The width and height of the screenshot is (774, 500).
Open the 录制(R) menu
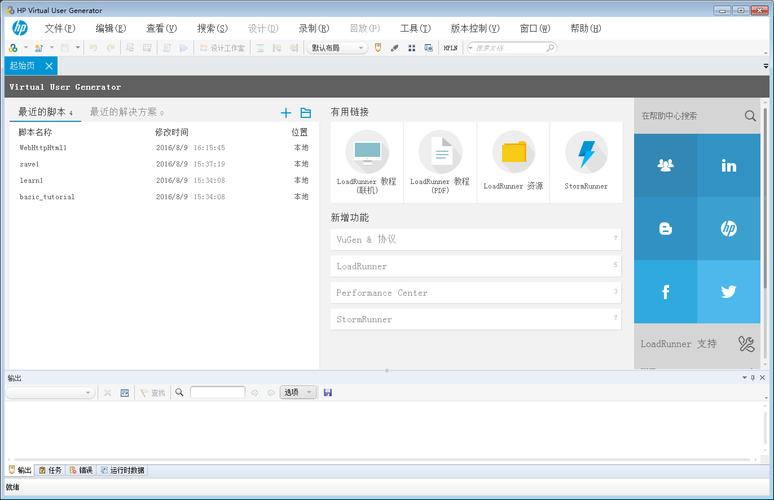pyautogui.click(x=314, y=28)
